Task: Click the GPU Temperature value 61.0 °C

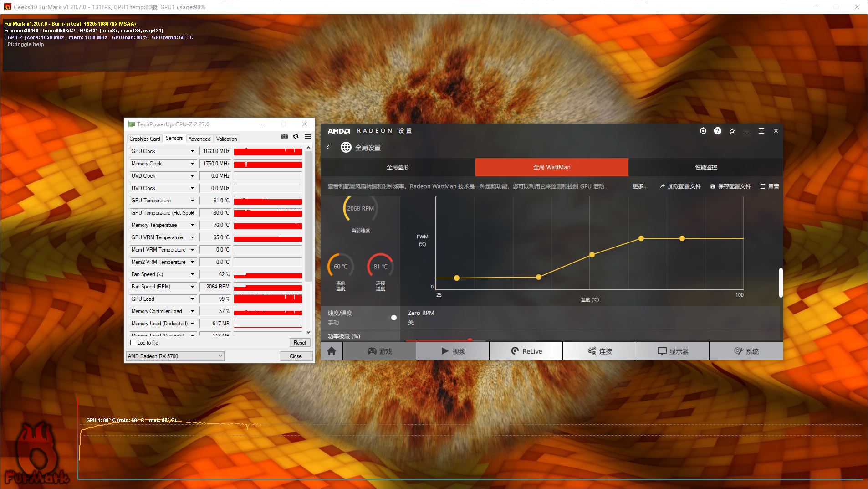Action: [x=215, y=201]
